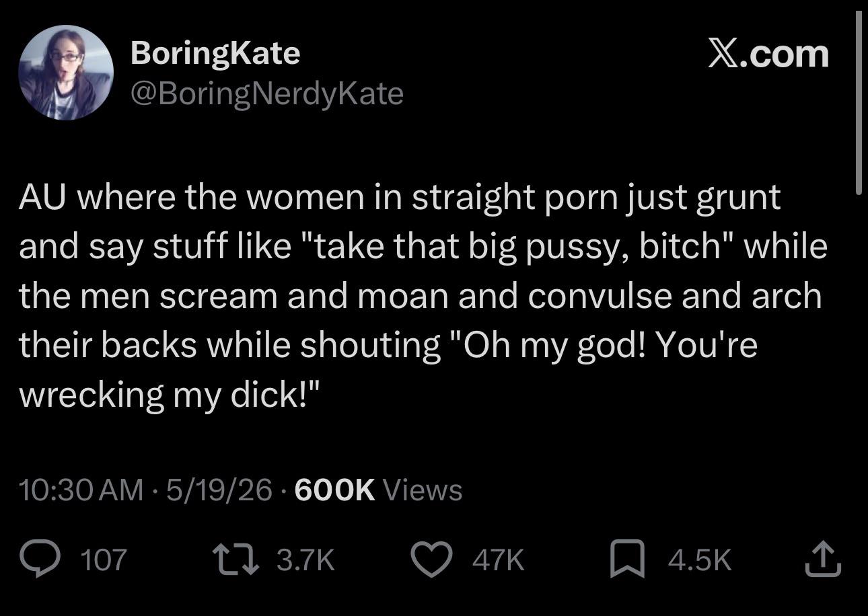Click the tweet body text starting 'AU where'
This screenshot has height=616, width=868.
pyautogui.click(x=423, y=296)
